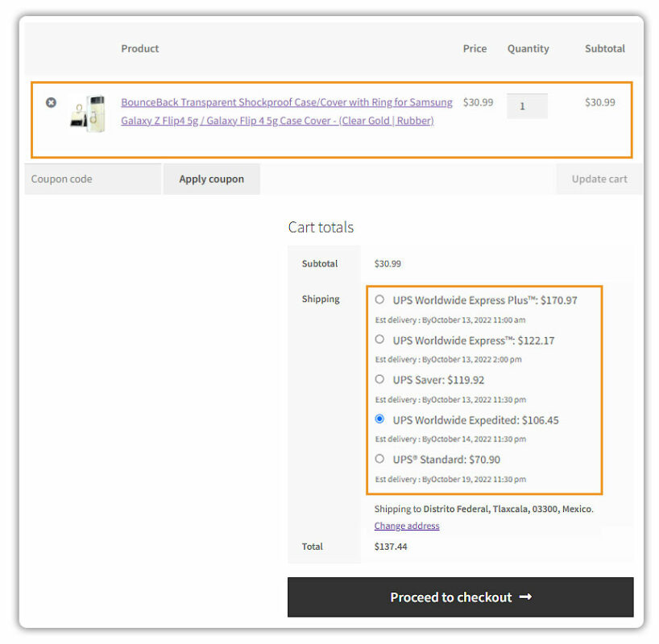Click the Cart totals heading
This screenshot has height=644, width=659.
pyautogui.click(x=321, y=227)
